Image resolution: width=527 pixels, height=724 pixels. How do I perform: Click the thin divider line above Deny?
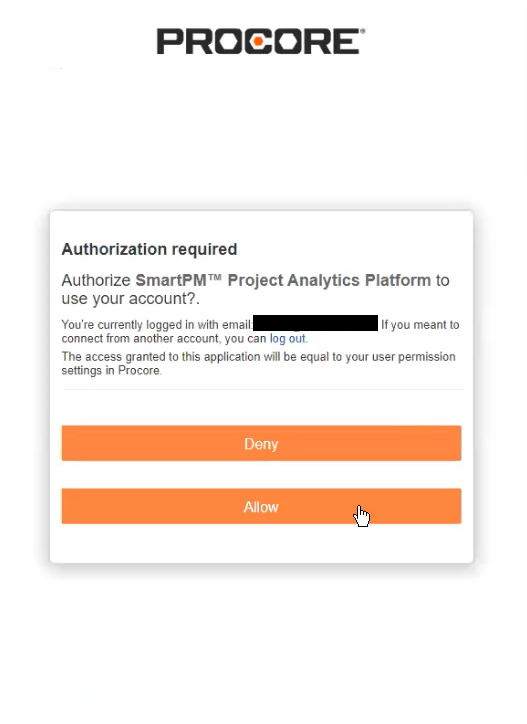[262, 389]
